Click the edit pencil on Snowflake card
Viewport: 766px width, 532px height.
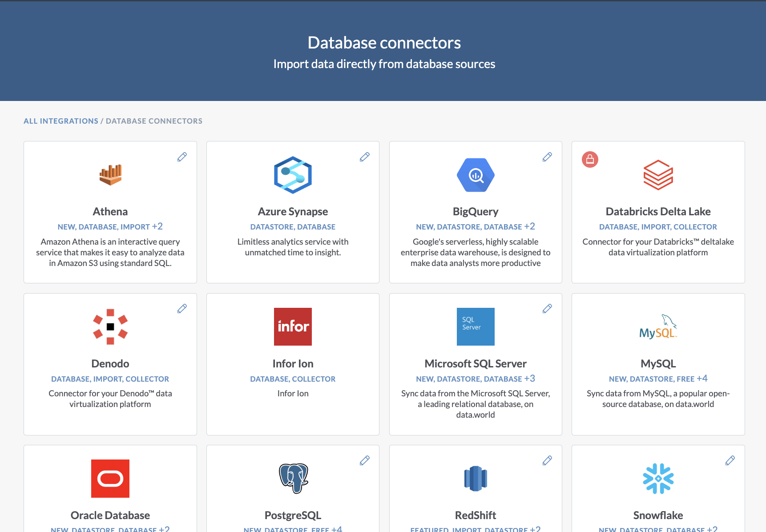click(730, 460)
